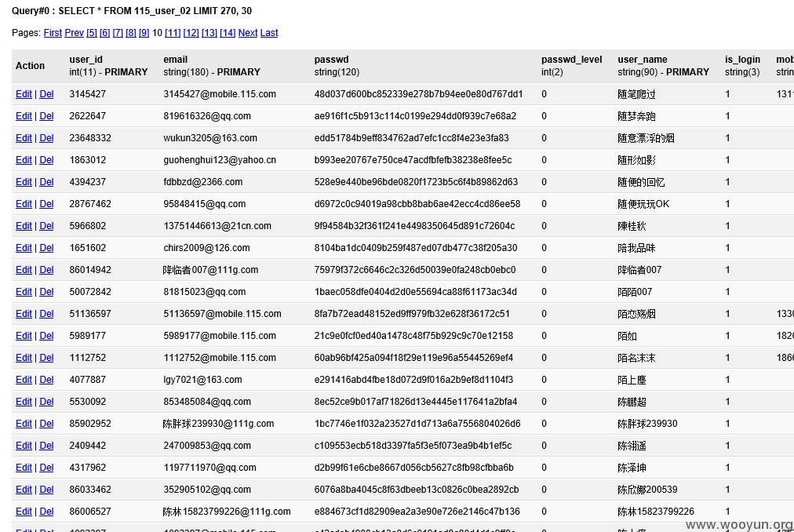Delete the row for user_id 86006527
794x532 pixels.
tap(46, 512)
